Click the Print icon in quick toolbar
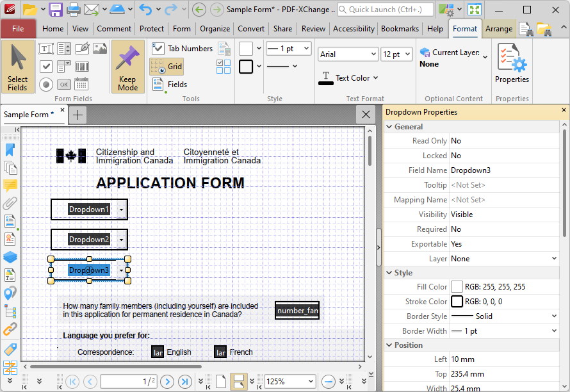 74,10
